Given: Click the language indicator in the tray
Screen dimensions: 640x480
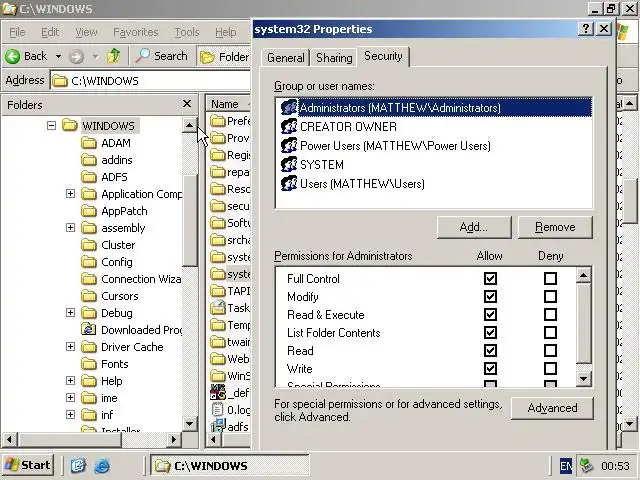Looking at the screenshot, I should pos(565,466).
